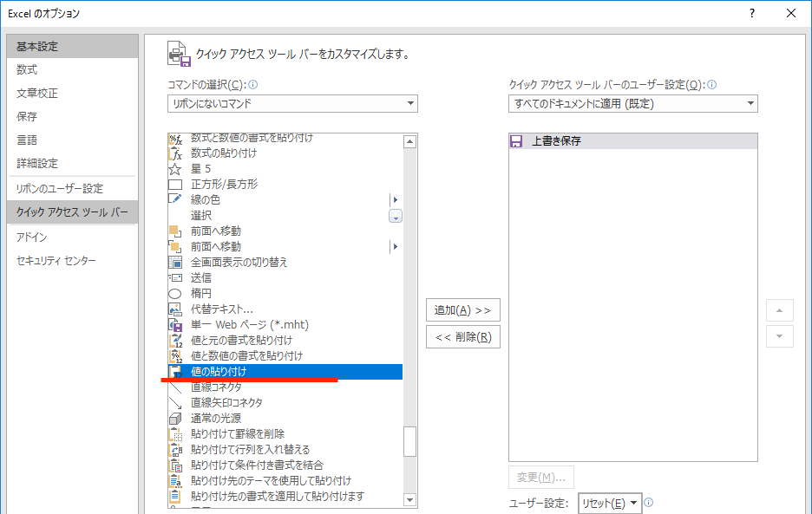Click the 単一 Web ページ (*.mht) icon
812x514 pixels.
pos(175,324)
